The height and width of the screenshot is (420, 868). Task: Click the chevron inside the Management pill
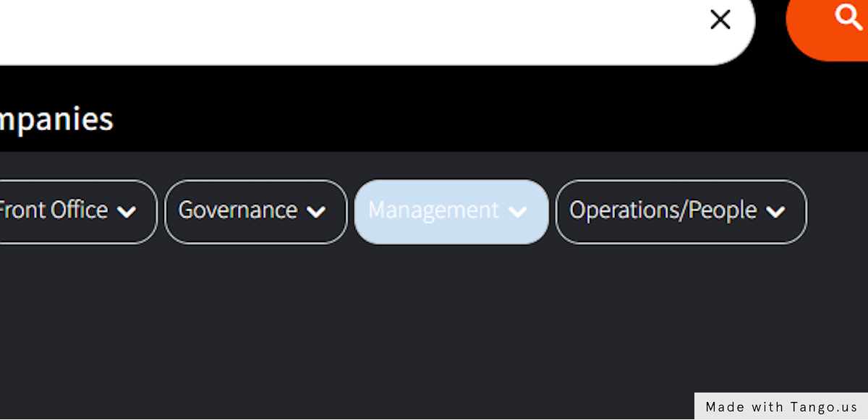(518, 212)
